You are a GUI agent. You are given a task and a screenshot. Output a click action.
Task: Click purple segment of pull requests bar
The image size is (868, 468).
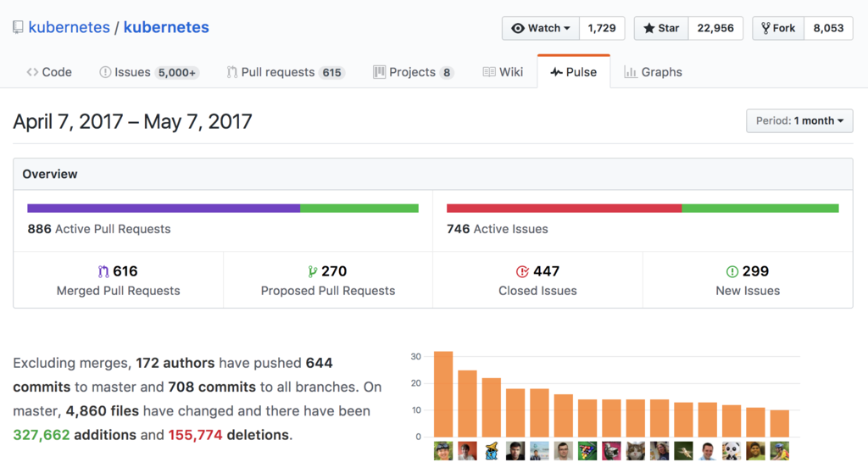click(x=164, y=209)
